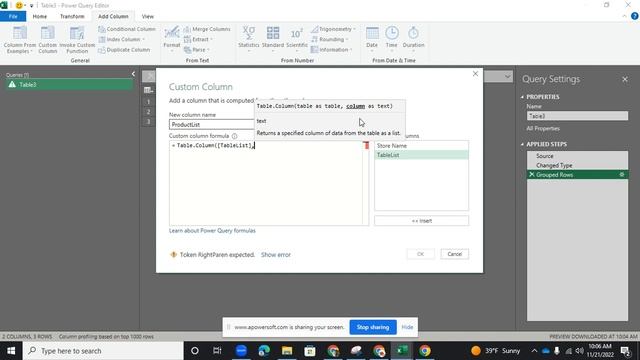This screenshot has height=360, width=640.
Task: Open the Date column icon
Action: pyautogui.click(x=372, y=39)
